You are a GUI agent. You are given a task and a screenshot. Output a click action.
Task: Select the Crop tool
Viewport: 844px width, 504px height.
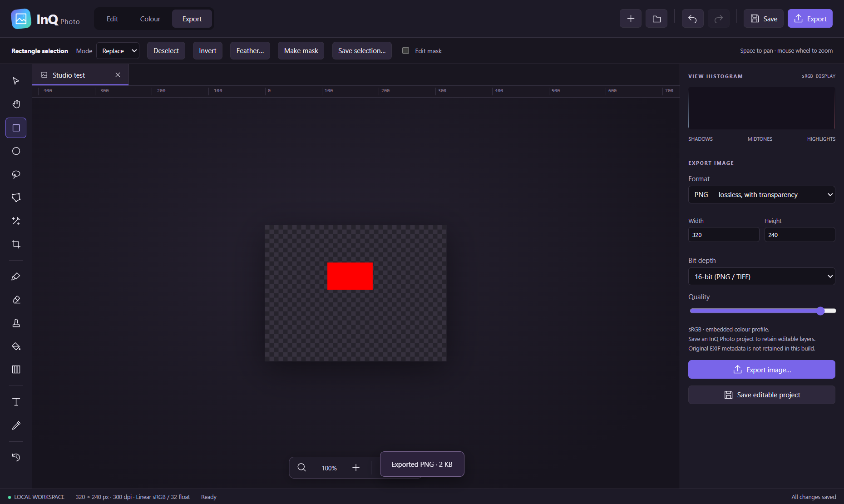(16, 244)
